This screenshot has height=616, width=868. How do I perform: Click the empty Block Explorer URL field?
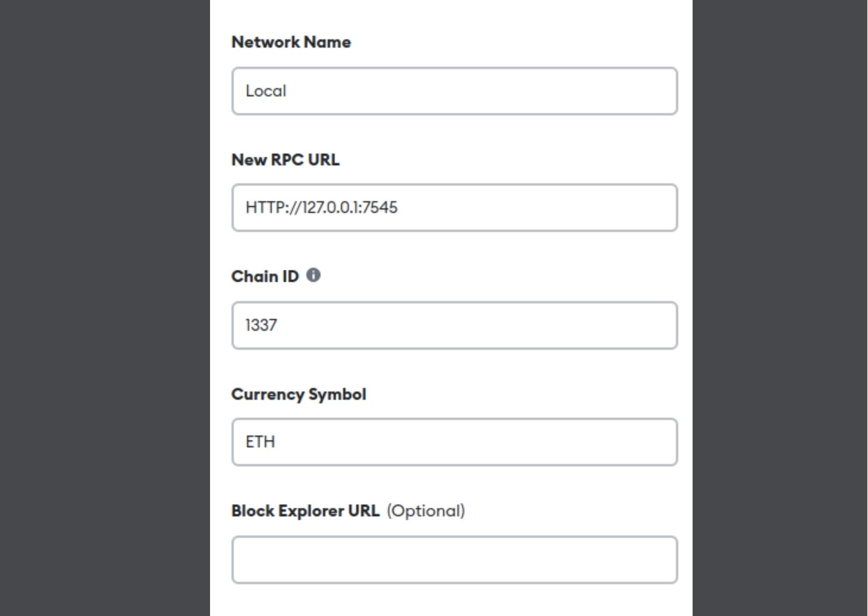click(454, 559)
